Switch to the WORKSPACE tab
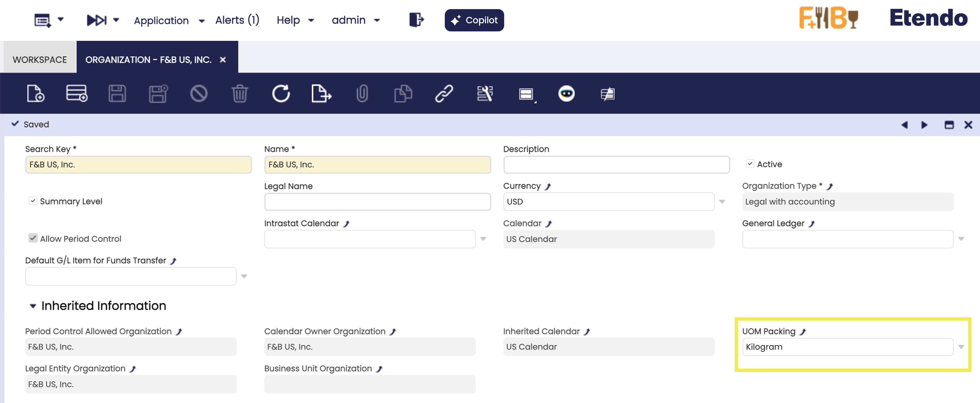Image resolution: width=980 pixels, height=403 pixels. click(39, 60)
